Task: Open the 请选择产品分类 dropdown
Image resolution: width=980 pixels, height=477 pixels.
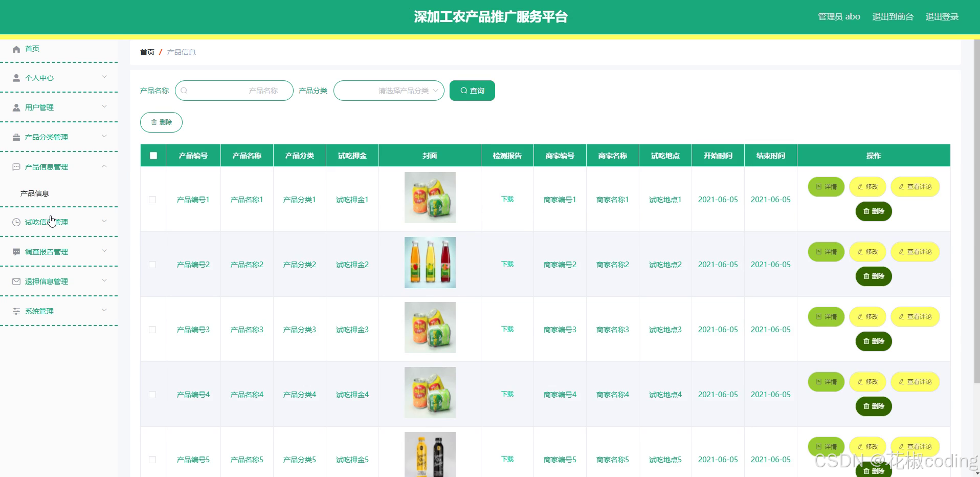Action: (x=389, y=91)
